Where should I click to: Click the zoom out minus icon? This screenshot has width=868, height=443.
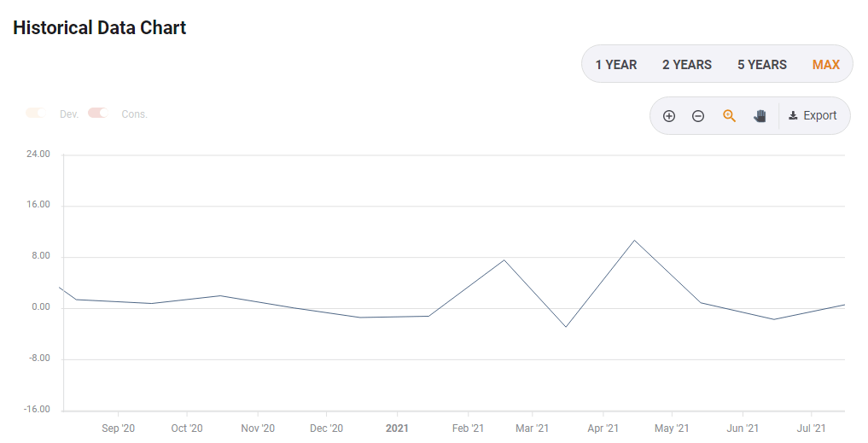[x=698, y=116]
